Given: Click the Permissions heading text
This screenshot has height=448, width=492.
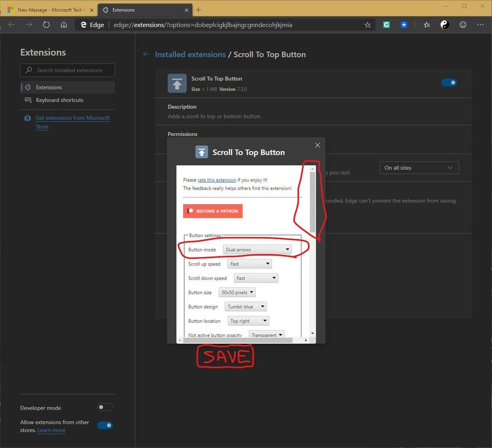Looking at the screenshot, I should 182,134.
